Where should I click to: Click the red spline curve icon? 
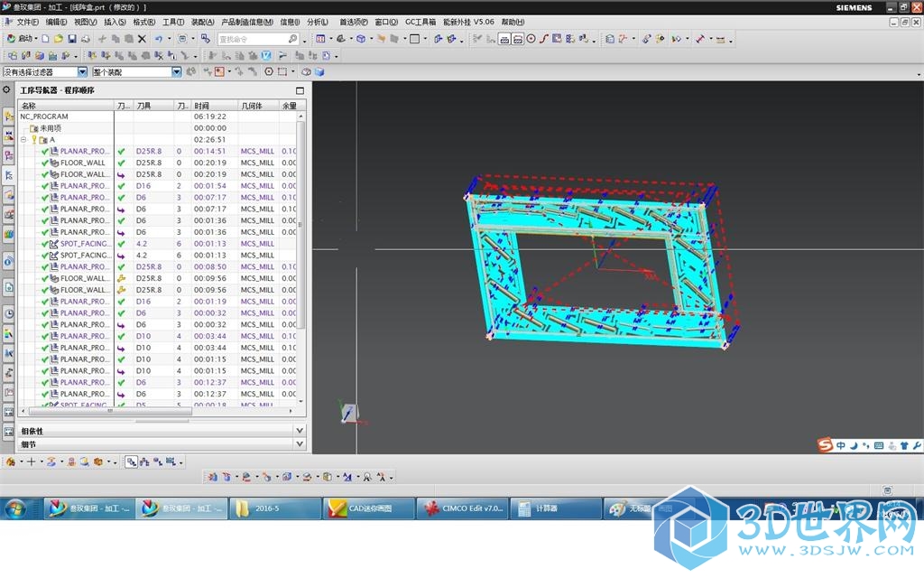(x=544, y=39)
